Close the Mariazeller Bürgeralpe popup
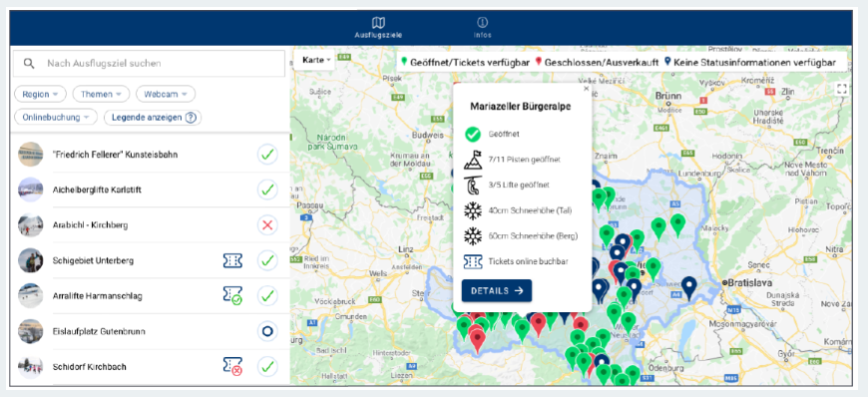The width and height of the screenshot is (868, 397). 587,88
